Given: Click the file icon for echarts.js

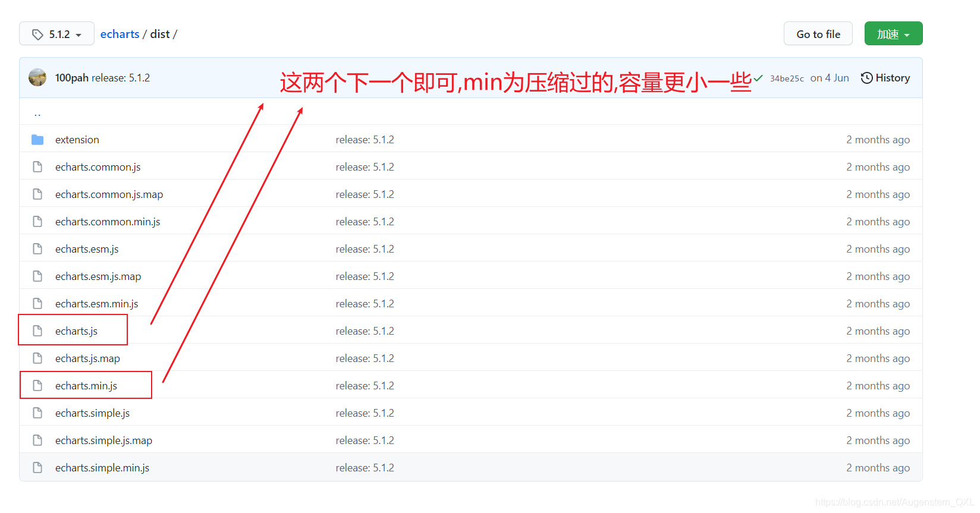Looking at the screenshot, I should pyautogui.click(x=37, y=331).
